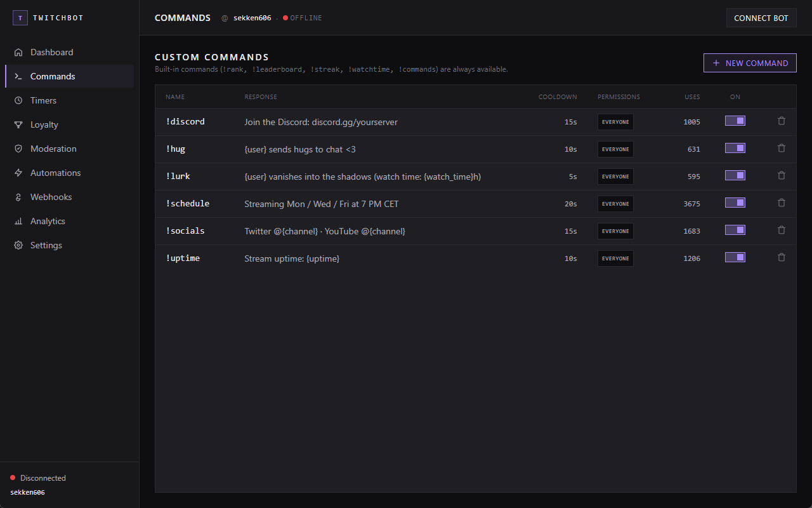Click the Automations lightning icon
This screenshot has height=508, width=812.
[18, 173]
